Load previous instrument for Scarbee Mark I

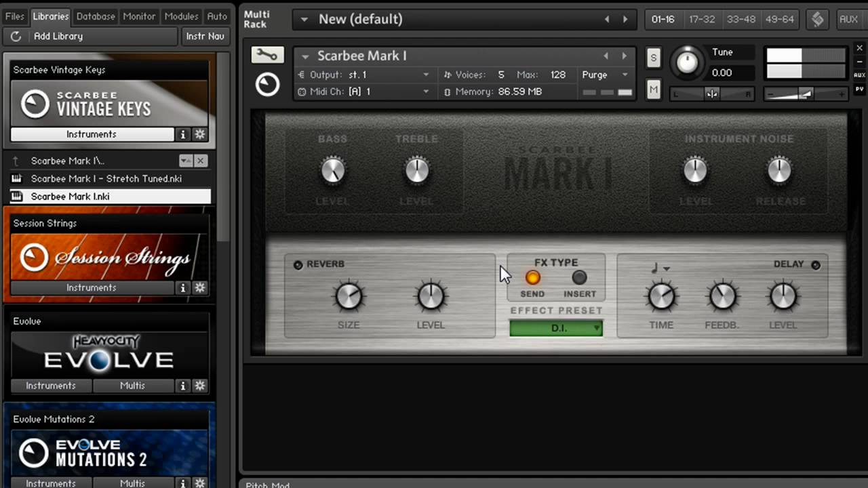(x=606, y=56)
